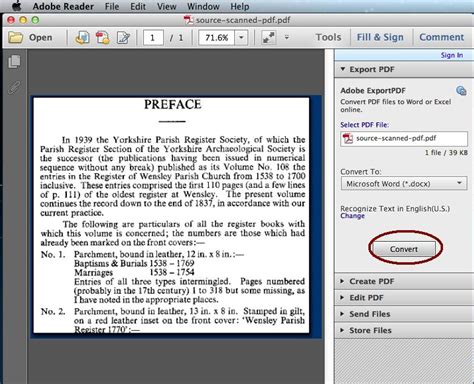Switch to the Fill & Sign pane
Screen dimensions: 474x384
380,37
